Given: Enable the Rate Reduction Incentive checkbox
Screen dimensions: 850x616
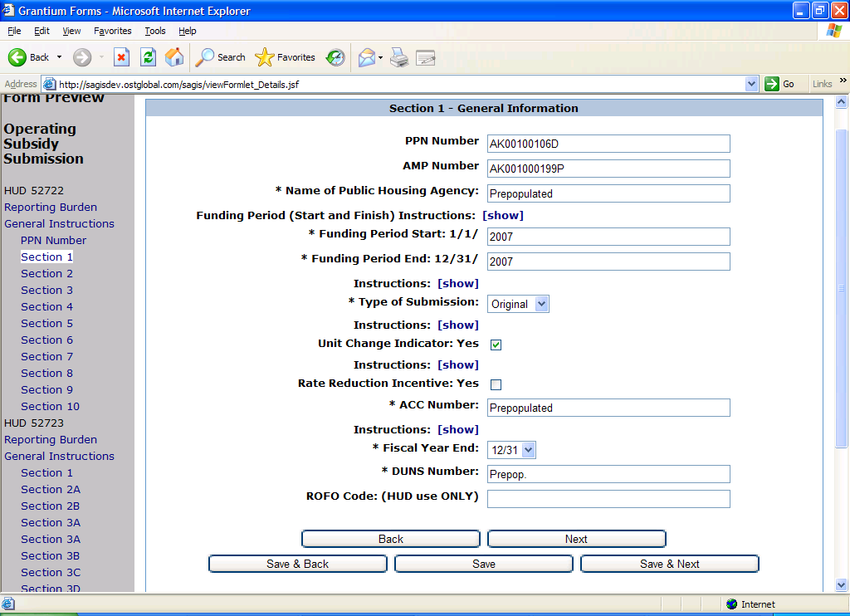Looking at the screenshot, I should pyautogui.click(x=496, y=384).
